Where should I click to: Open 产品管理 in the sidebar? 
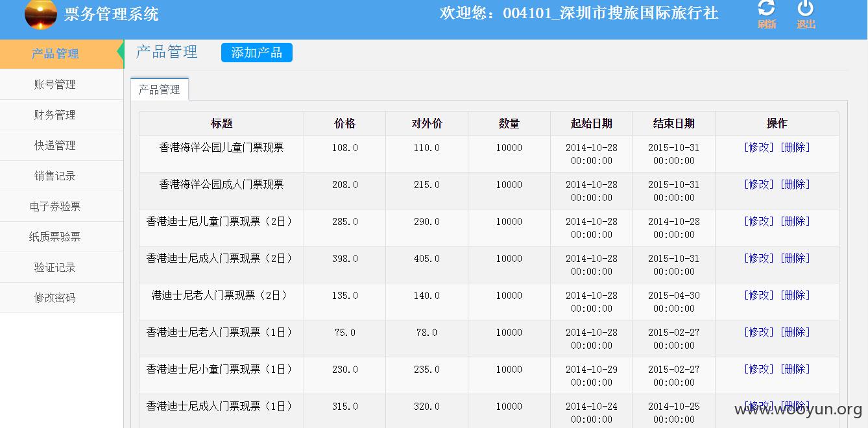62,54
